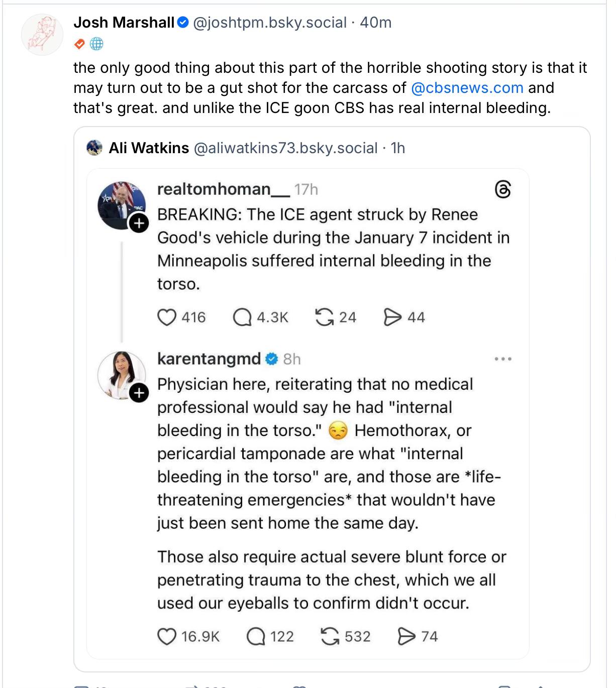The height and width of the screenshot is (688, 616).
Task: Click the globe icon under Josh Marshall's name
Action: tap(96, 44)
